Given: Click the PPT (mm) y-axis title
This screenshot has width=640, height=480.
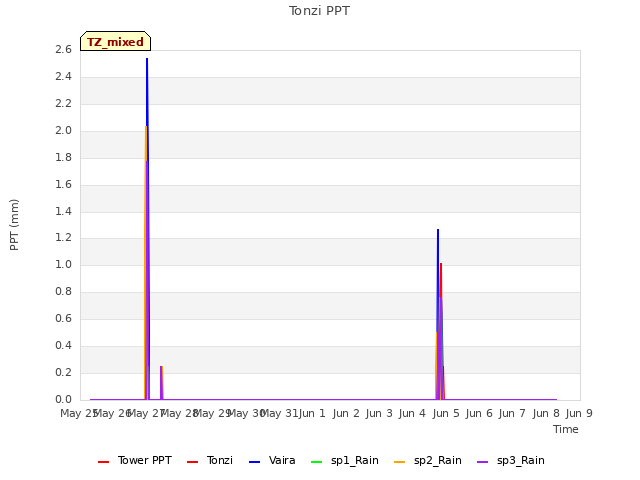Looking at the screenshot, I should (14, 225).
